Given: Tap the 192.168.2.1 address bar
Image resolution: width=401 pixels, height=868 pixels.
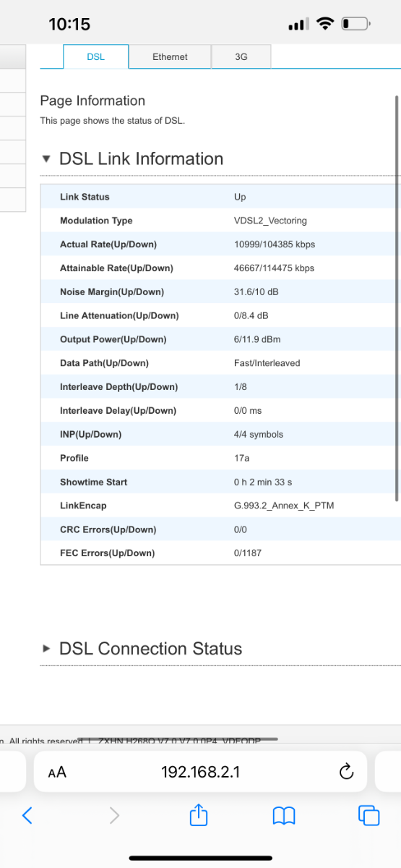Looking at the screenshot, I should click(201, 772).
